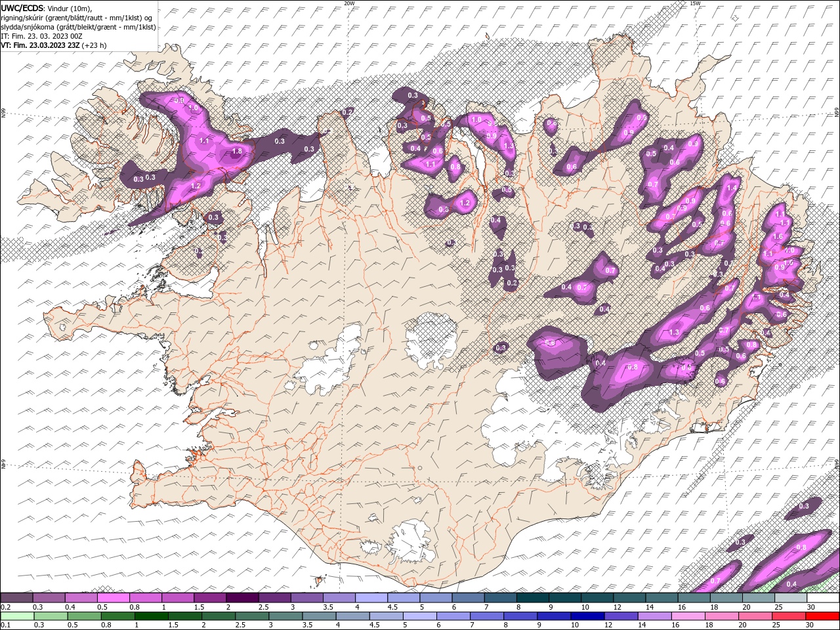
Task: Click the 1.4 precipitation value in the northeast
Action: coord(732,188)
